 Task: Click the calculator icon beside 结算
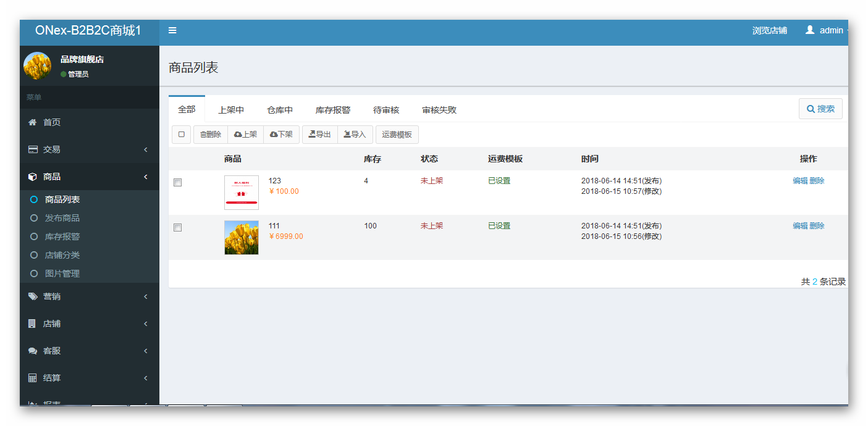(33, 378)
